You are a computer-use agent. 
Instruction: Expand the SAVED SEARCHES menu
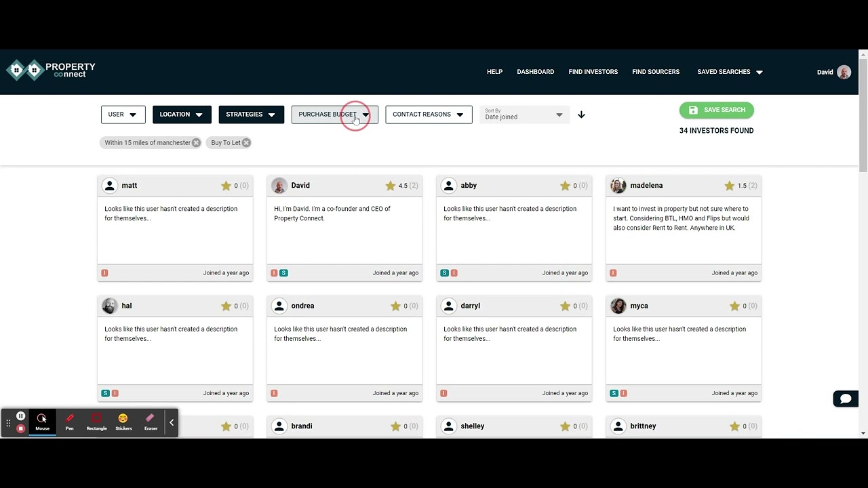730,72
